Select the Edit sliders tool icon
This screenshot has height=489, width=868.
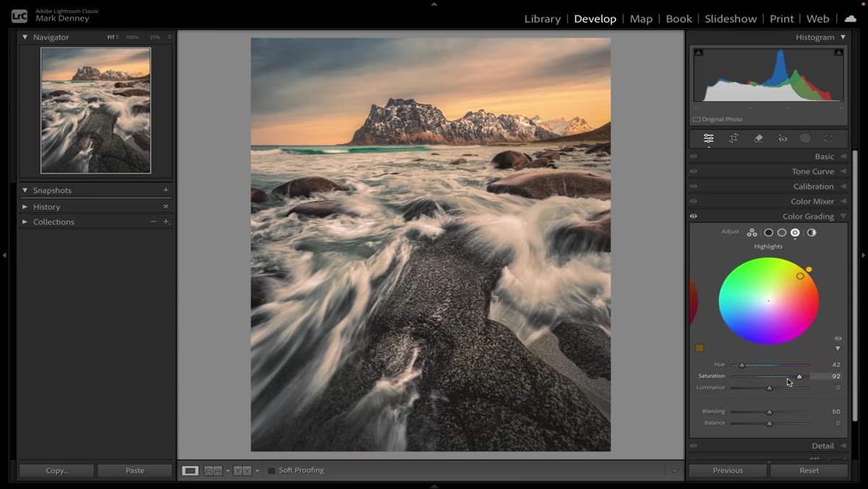pos(708,138)
